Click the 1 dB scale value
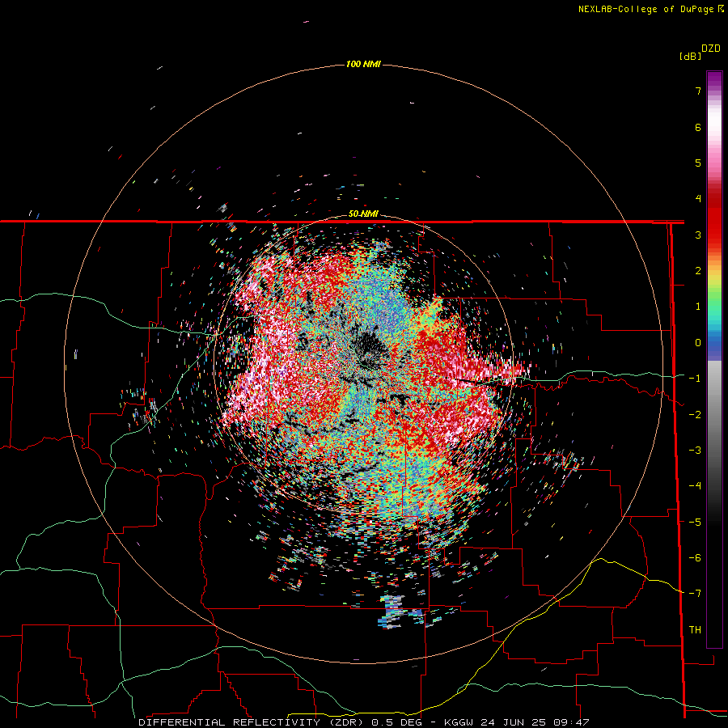This screenshot has width=728, height=728. pyautogui.click(x=698, y=307)
